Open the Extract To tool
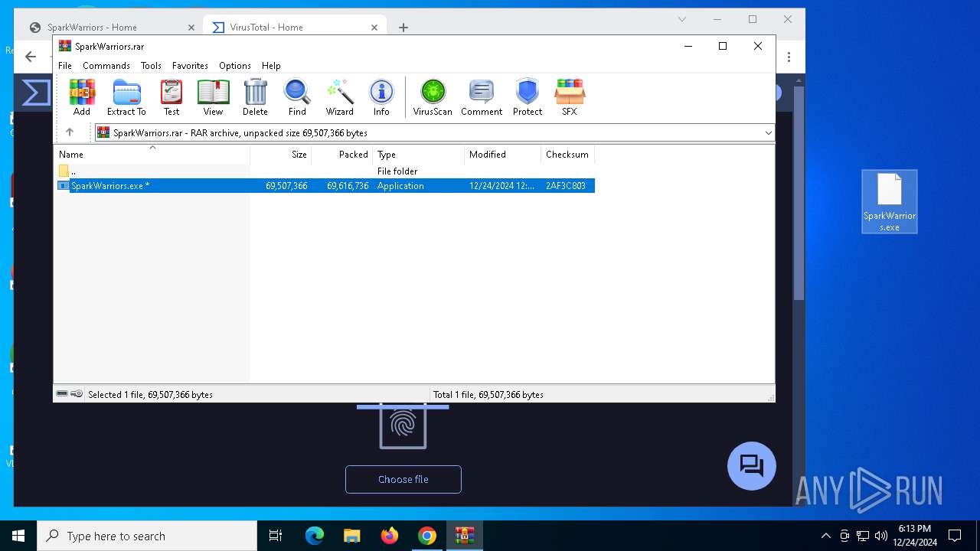The height and width of the screenshot is (551, 980). point(126,97)
